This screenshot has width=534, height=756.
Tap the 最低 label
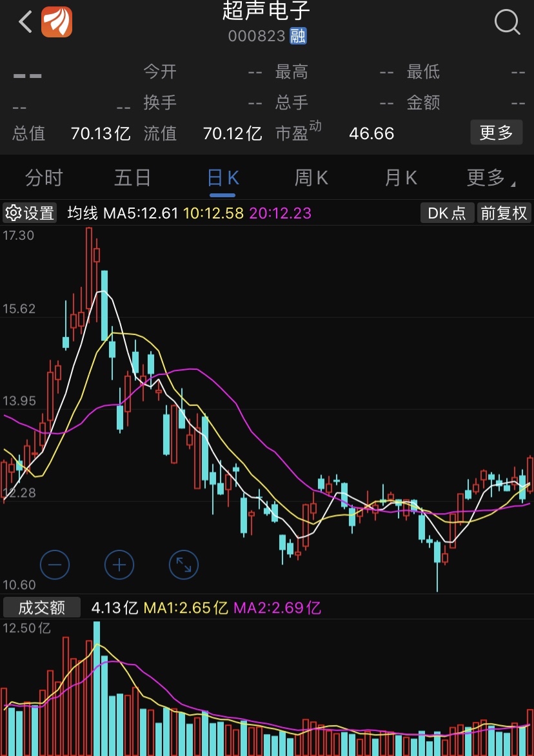pos(423,72)
